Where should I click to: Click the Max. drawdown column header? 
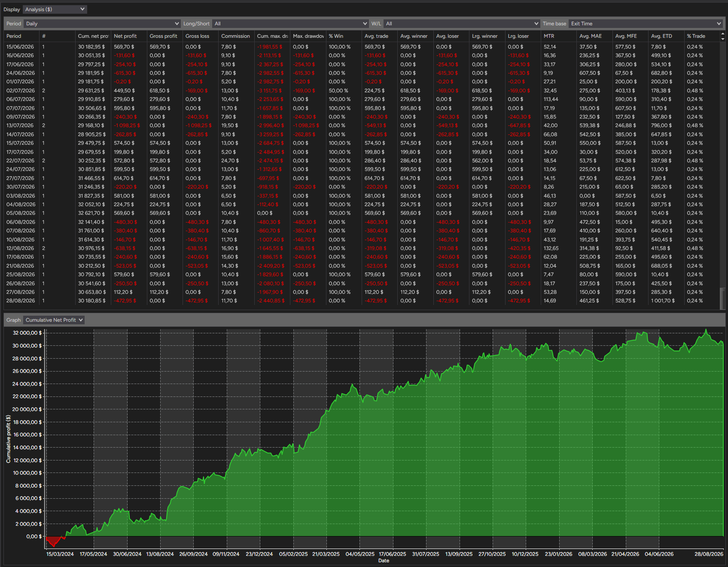pyautogui.click(x=308, y=36)
